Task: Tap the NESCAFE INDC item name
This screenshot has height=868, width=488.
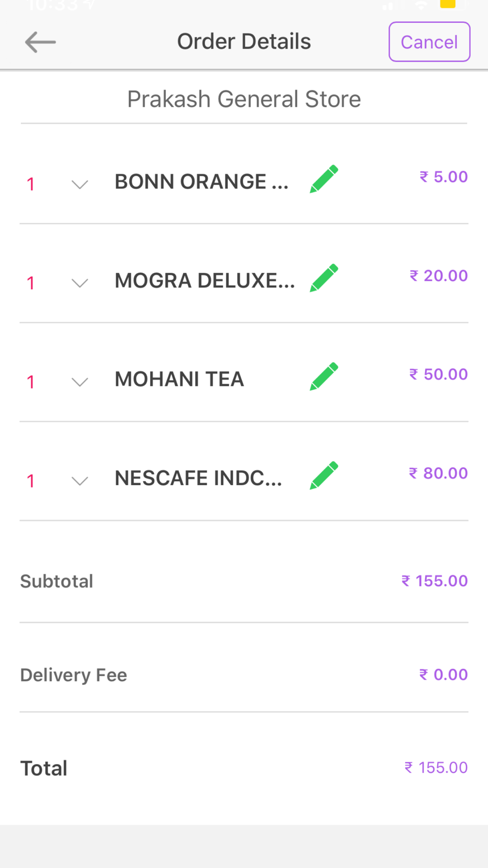Action: (198, 478)
